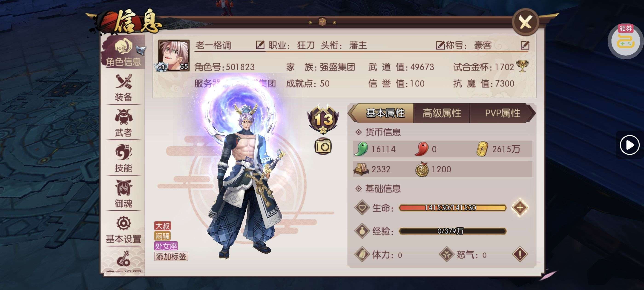
Task: Click the 添加标签 button
Action: [171, 256]
